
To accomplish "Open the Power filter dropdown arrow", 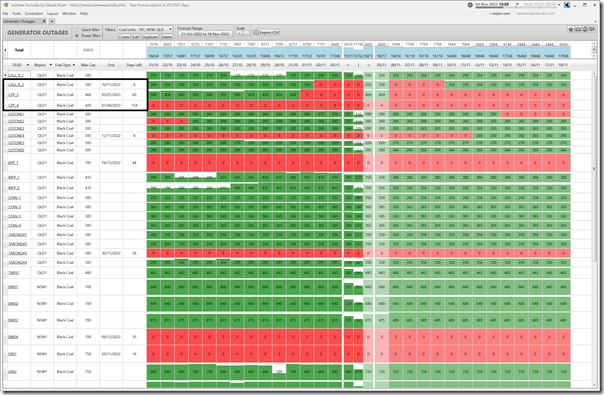I will click(102, 36).
